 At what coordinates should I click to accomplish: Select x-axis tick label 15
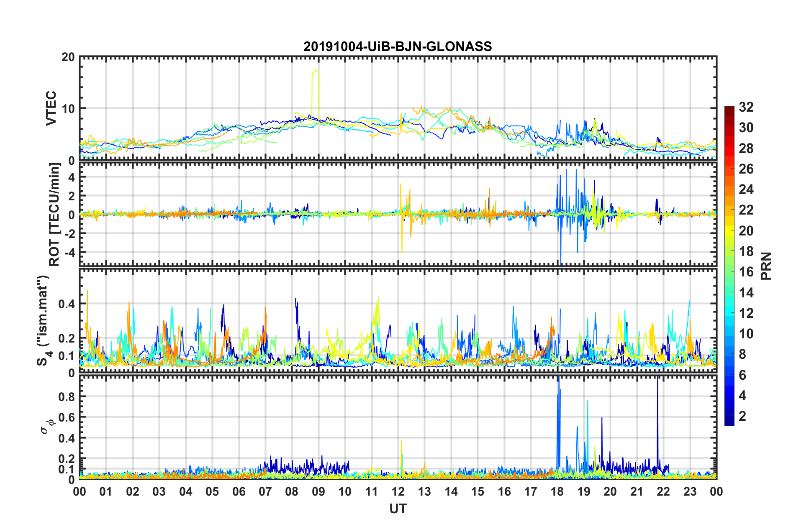[x=478, y=491]
